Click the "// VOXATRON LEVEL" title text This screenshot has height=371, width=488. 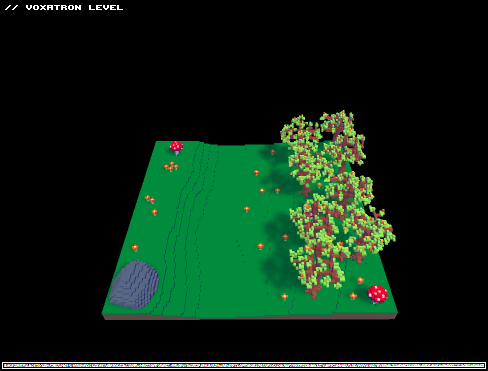tap(64, 7)
